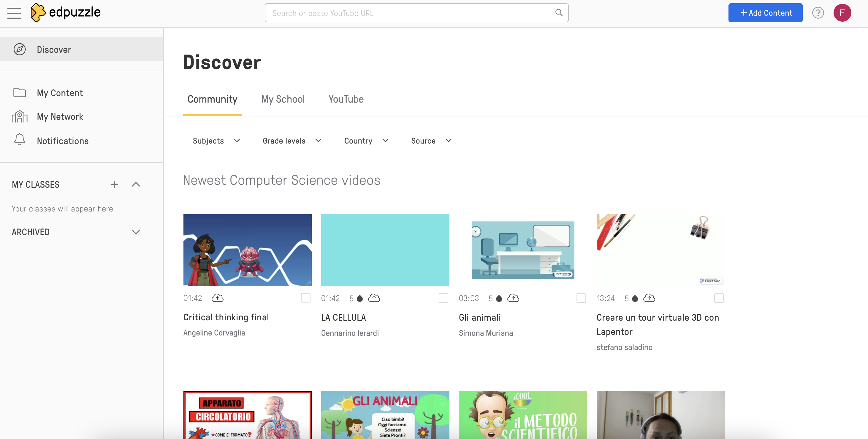Check the Critical thinking final checkbox

[x=306, y=298]
